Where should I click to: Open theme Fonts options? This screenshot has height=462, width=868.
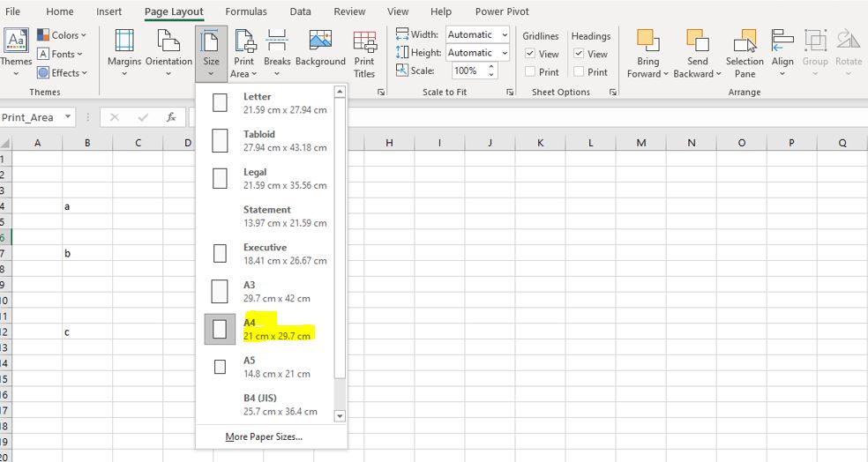[x=60, y=54]
